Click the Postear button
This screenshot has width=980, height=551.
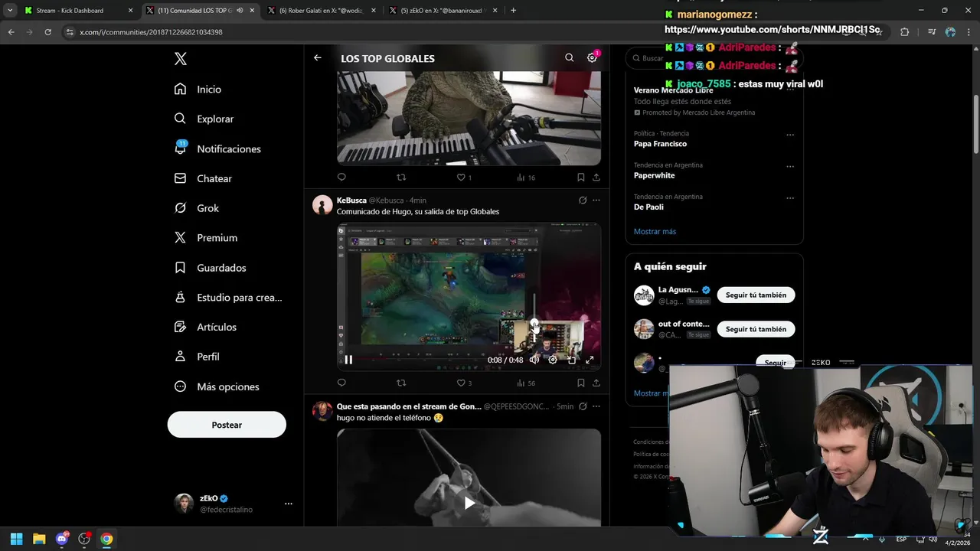coord(227,425)
